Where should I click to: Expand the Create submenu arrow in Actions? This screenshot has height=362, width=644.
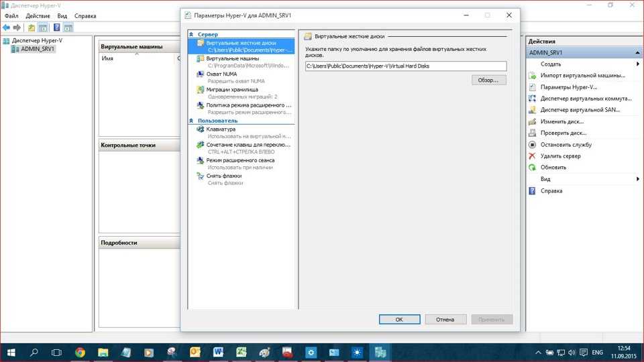(x=638, y=64)
